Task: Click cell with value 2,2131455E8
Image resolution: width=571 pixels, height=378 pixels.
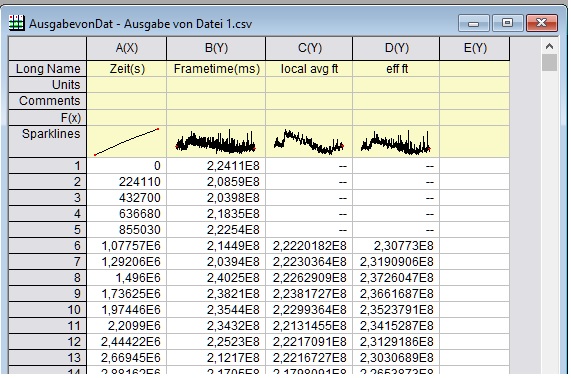Action: coord(309,326)
